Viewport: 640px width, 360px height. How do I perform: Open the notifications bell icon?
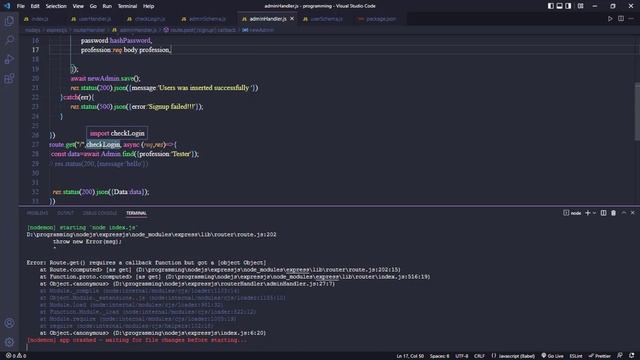[632, 356]
